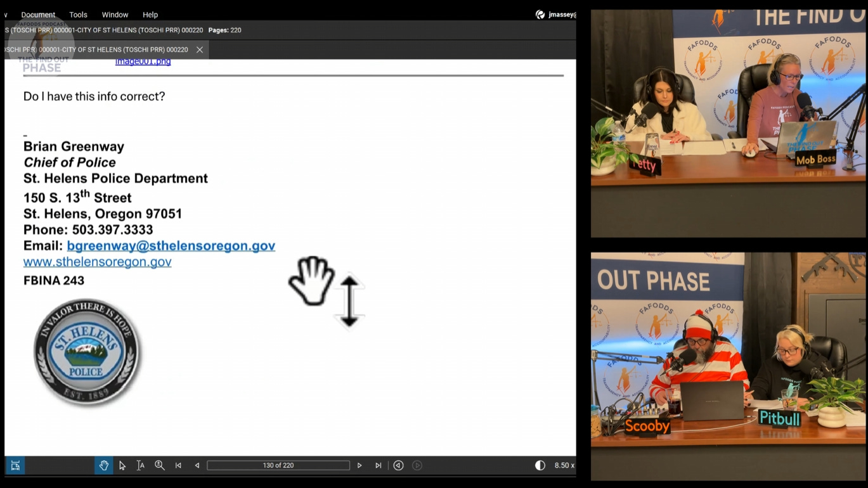The width and height of the screenshot is (868, 488).
Task: Open the Window menu
Action: (x=115, y=15)
